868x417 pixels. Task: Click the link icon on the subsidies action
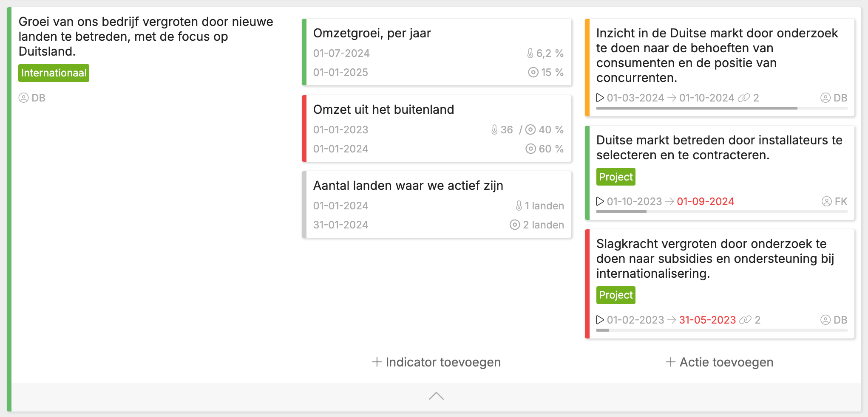click(746, 320)
